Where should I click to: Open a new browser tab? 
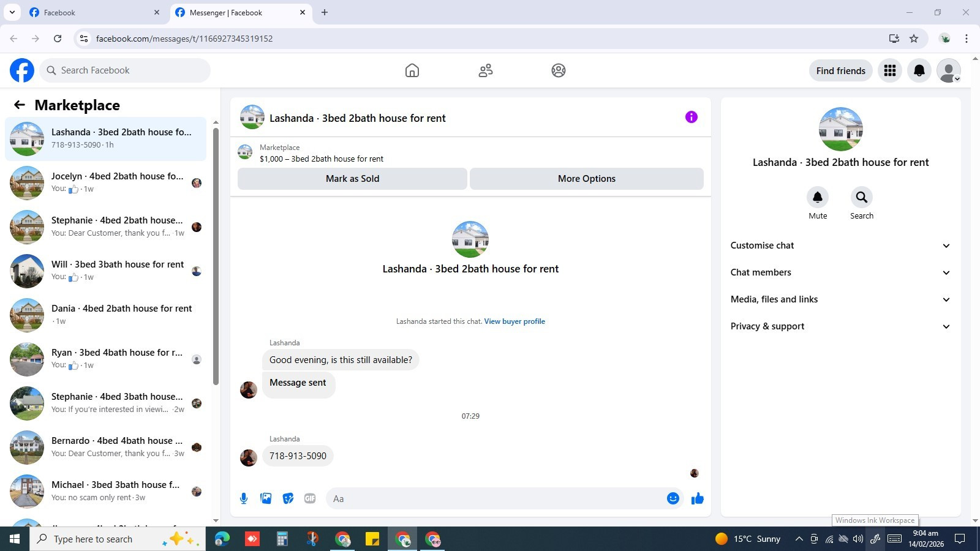(x=325, y=12)
